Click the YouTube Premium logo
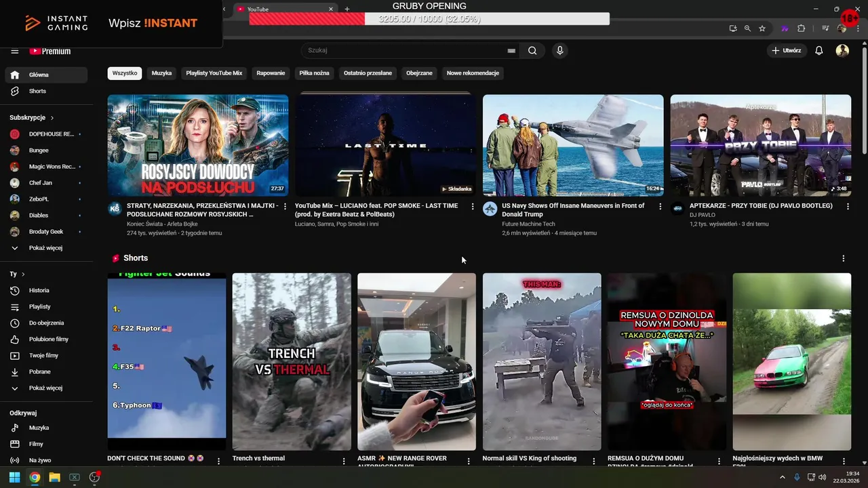 click(x=50, y=51)
